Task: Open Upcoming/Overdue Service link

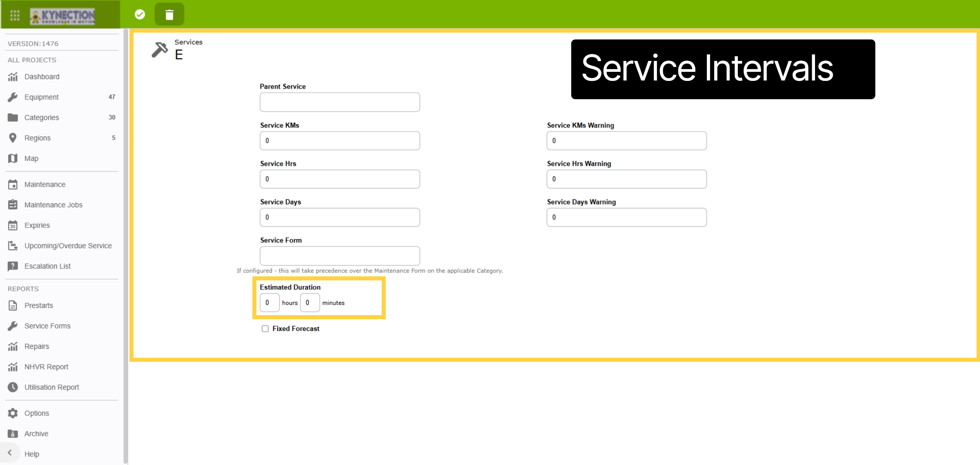Action: (x=68, y=246)
